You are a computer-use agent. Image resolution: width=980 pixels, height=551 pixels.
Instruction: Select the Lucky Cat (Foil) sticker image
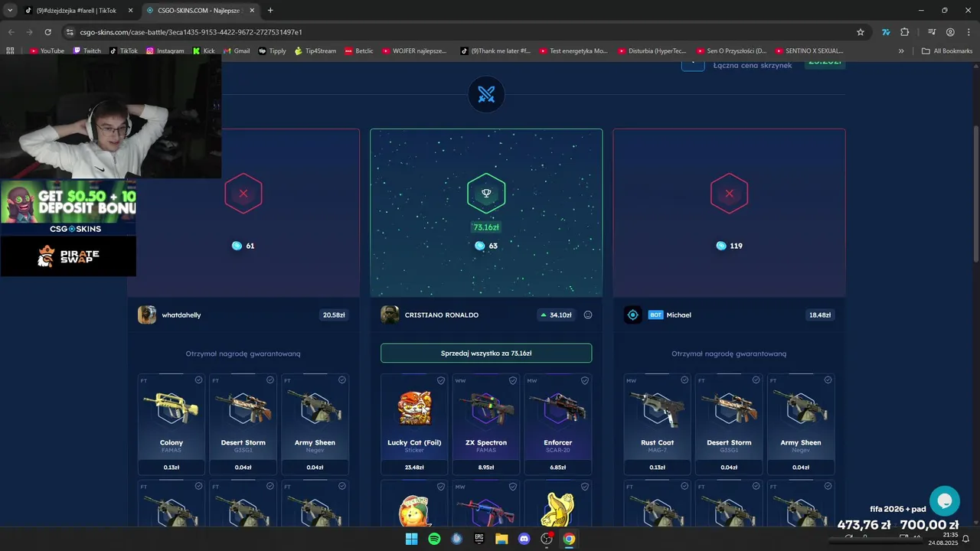(x=414, y=408)
